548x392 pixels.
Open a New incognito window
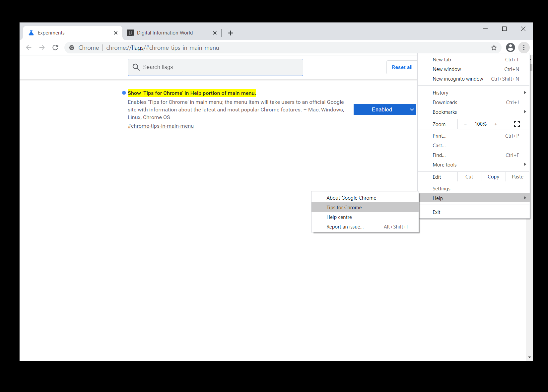pos(474,79)
